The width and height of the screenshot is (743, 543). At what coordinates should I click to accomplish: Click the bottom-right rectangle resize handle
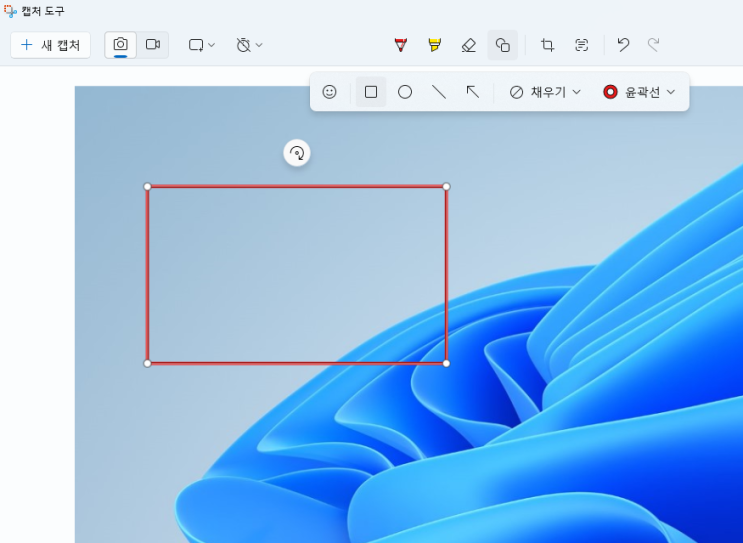click(446, 363)
